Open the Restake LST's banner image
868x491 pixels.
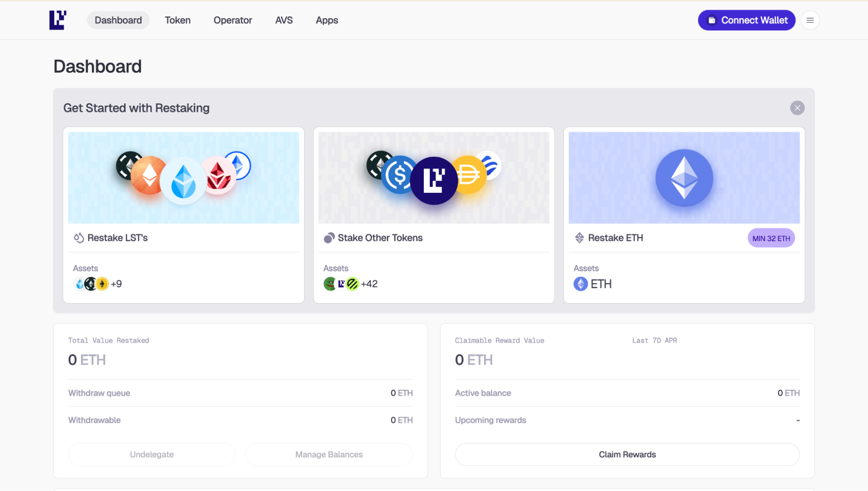(184, 178)
